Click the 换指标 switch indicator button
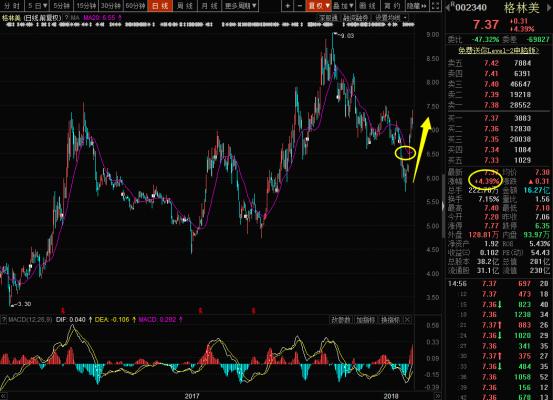Image resolution: width=553 pixels, height=400 pixels. tap(390, 320)
